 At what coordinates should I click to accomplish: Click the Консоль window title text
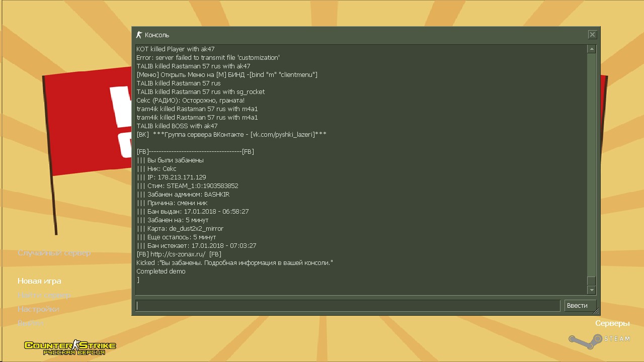tap(157, 35)
